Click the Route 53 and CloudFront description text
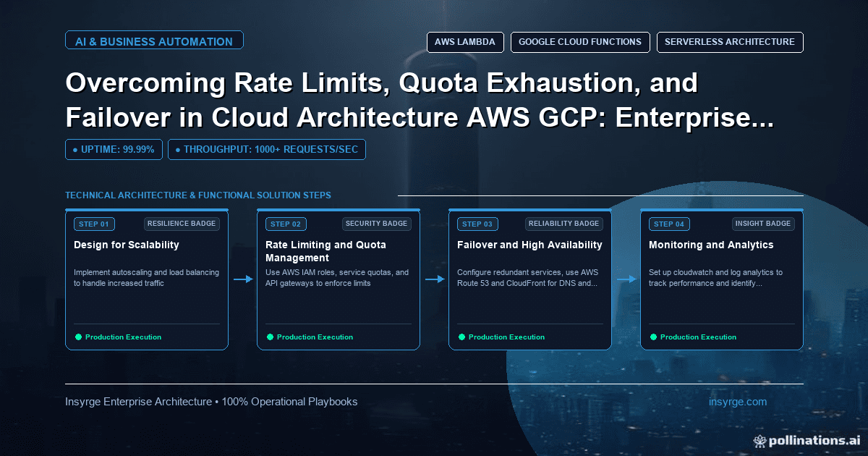Screen dimensions: 868x456 click(527, 278)
